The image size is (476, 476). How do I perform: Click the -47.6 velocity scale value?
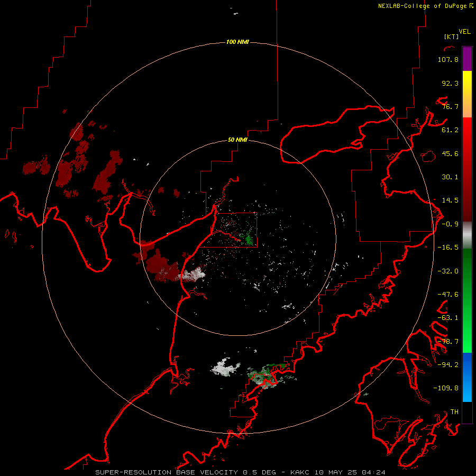click(x=448, y=295)
